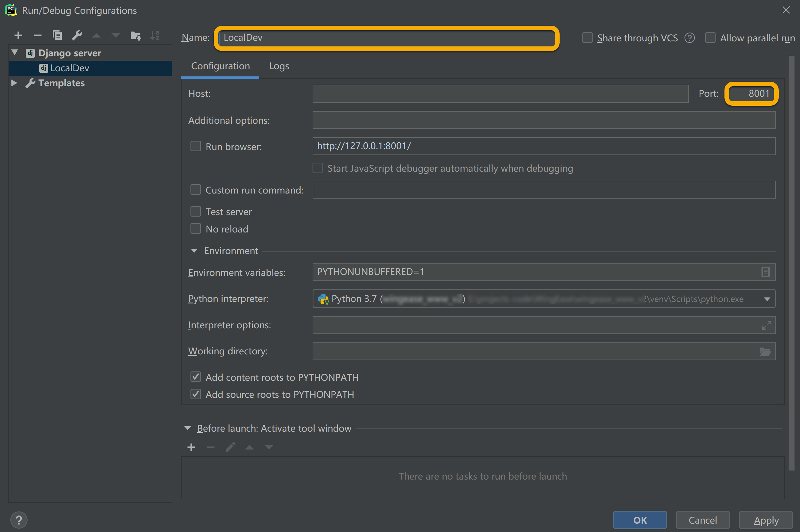Image resolution: width=800 pixels, height=532 pixels.
Task: Click the Edit Templates wrench icon
Action: pos(77,35)
